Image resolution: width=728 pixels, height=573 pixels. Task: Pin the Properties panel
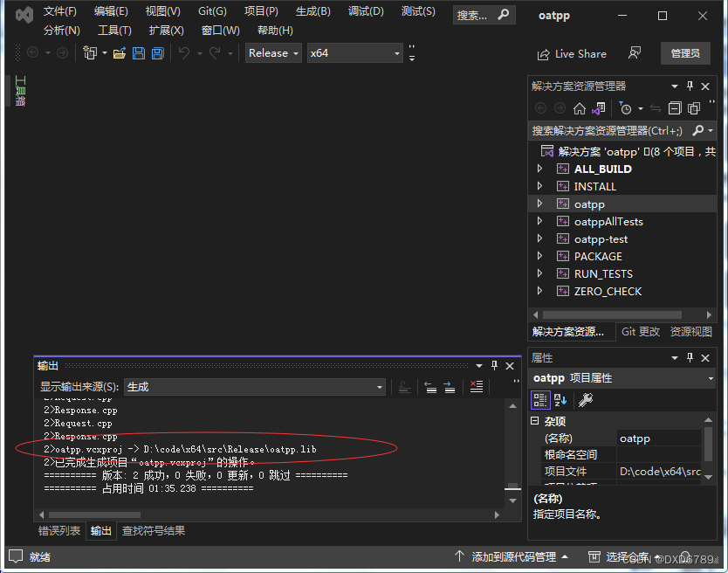coord(690,357)
